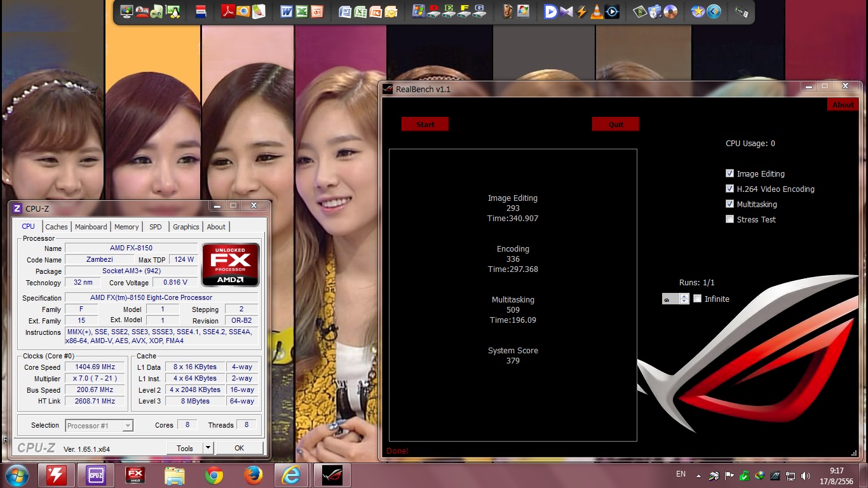The height and width of the screenshot is (488, 868).
Task: Open the drive G icon in the dock
Action: pyautogui.click(x=480, y=11)
